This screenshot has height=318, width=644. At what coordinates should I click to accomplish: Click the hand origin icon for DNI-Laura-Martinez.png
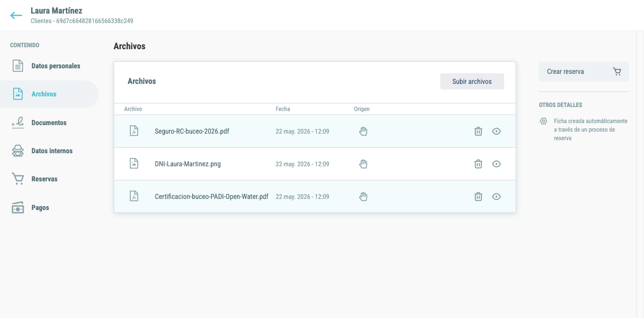click(363, 164)
